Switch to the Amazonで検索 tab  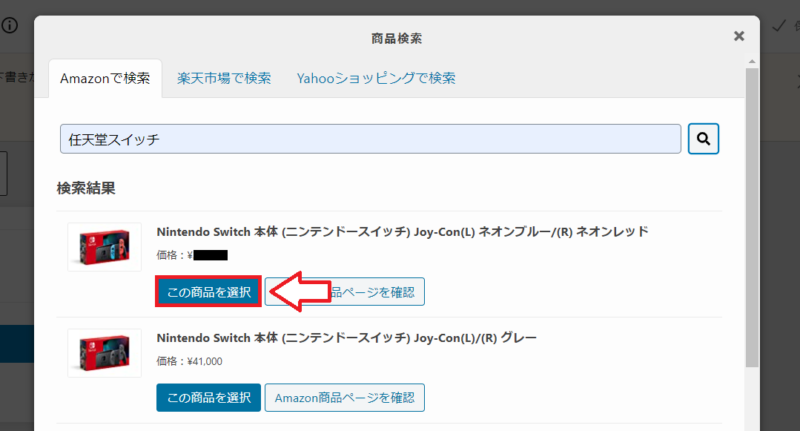[105, 79]
